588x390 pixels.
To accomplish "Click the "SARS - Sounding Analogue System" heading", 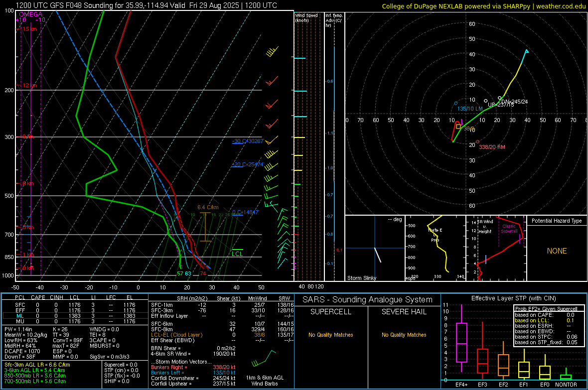I will [367, 300].
